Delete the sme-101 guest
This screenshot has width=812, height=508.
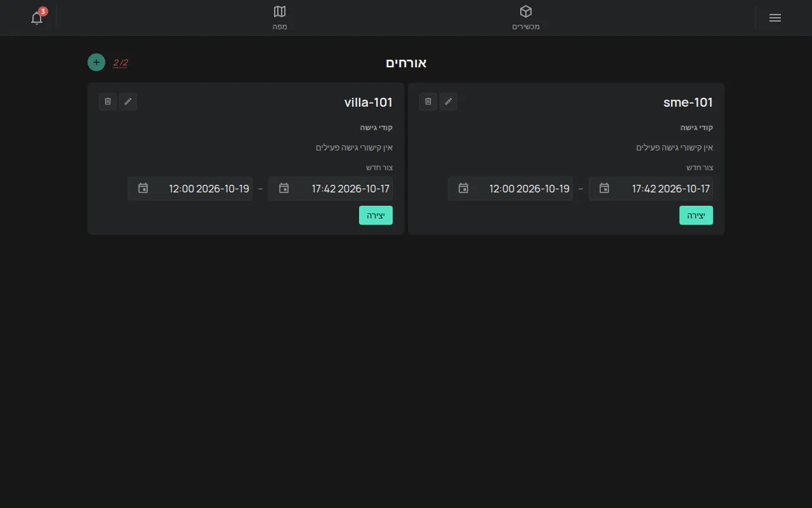(x=428, y=102)
